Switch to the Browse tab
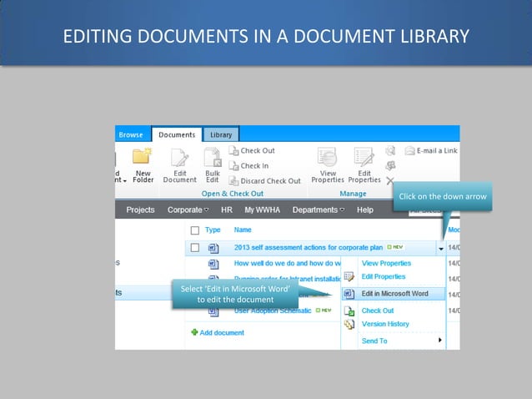The height and width of the screenshot is (399, 532). click(131, 135)
